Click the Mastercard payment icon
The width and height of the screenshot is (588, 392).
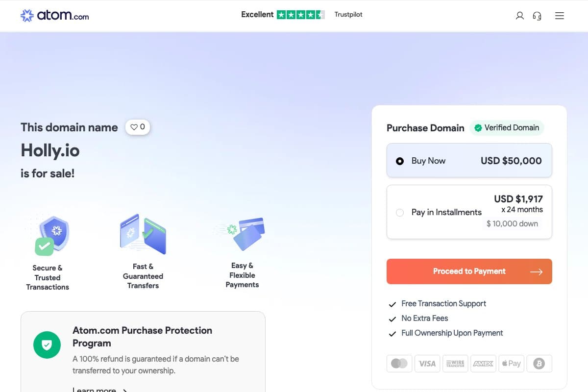(399, 364)
